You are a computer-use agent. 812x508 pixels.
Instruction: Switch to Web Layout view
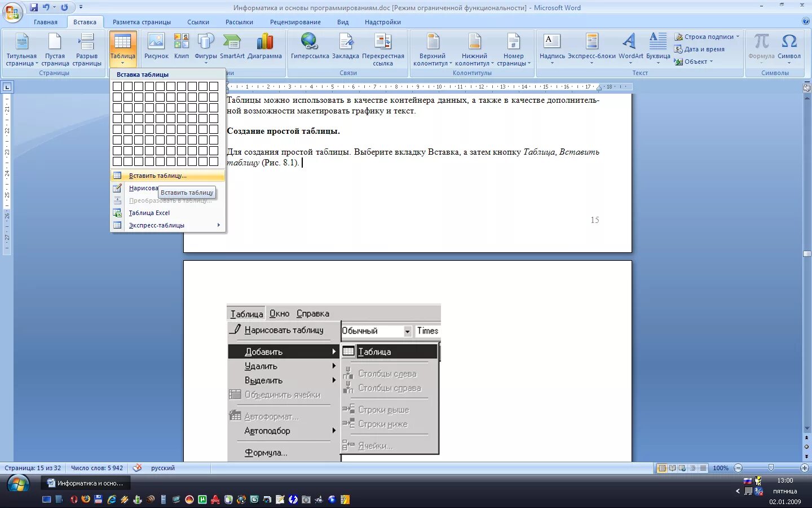tap(682, 468)
